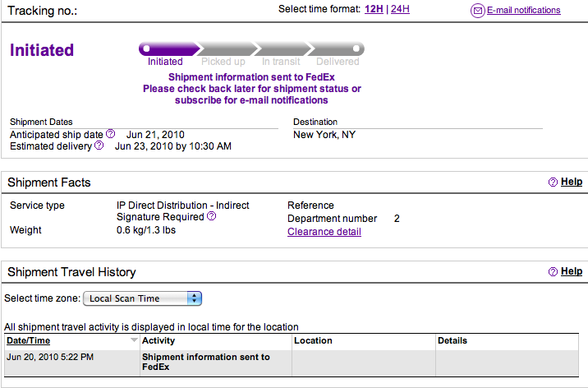Click the Picked up progress step

[x=223, y=49]
